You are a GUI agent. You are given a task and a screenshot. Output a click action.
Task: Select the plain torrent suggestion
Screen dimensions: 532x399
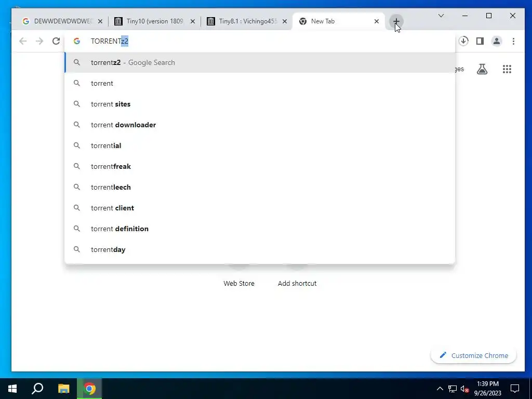[260, 83]
